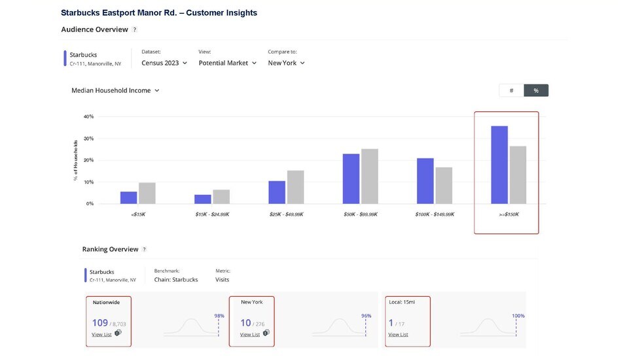644x359 pixels.
Task: Click the blue Starbucks bar for >=$150K
Action: pyautogui.click(x=499, y=165)
